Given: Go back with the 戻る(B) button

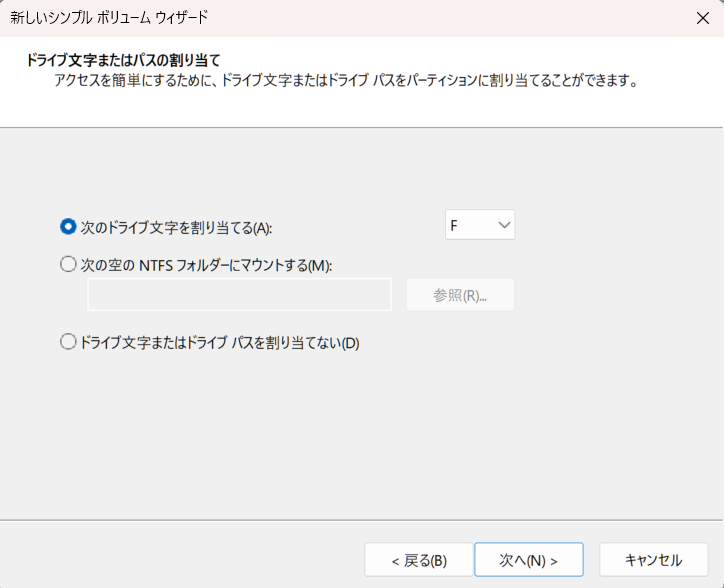Looking at the screenshot, I should 419,560.
